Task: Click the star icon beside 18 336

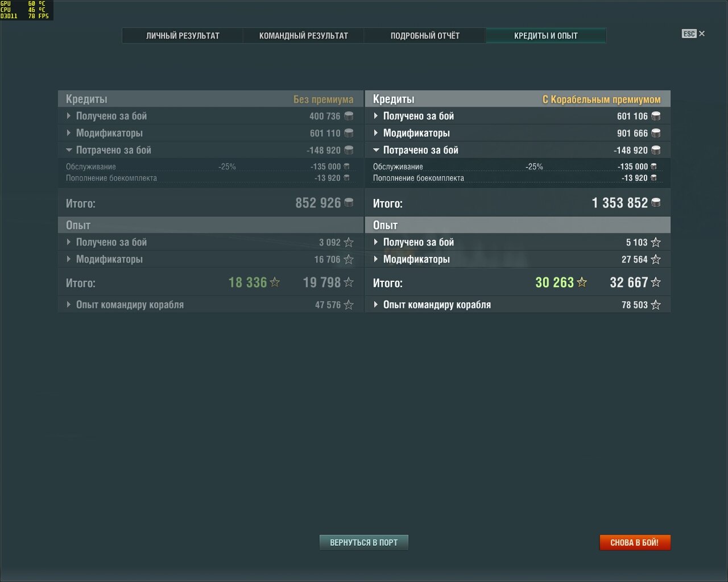Action: [275, 282]
